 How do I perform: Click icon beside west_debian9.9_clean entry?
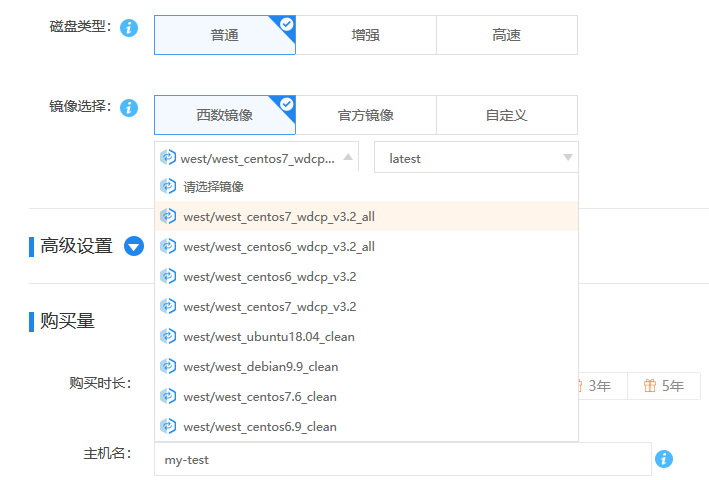click(168, 366)
